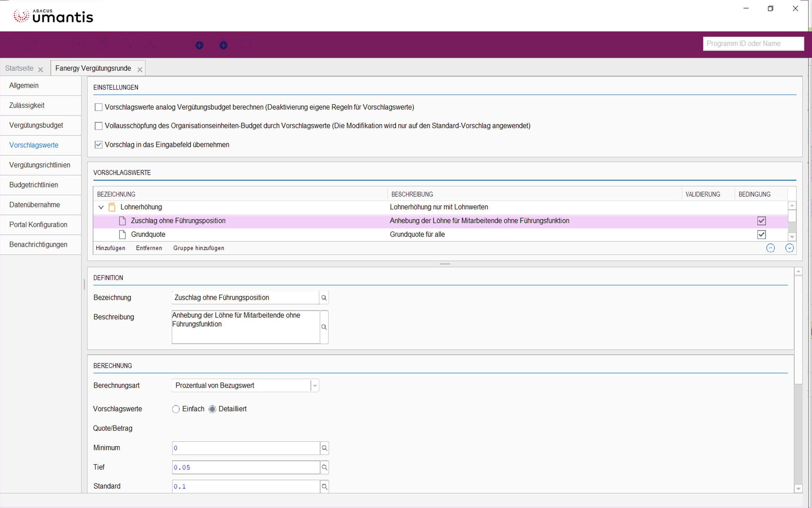Click the copy documents toolbar icon
Screen dimensions: 812x508
(103, 44)
